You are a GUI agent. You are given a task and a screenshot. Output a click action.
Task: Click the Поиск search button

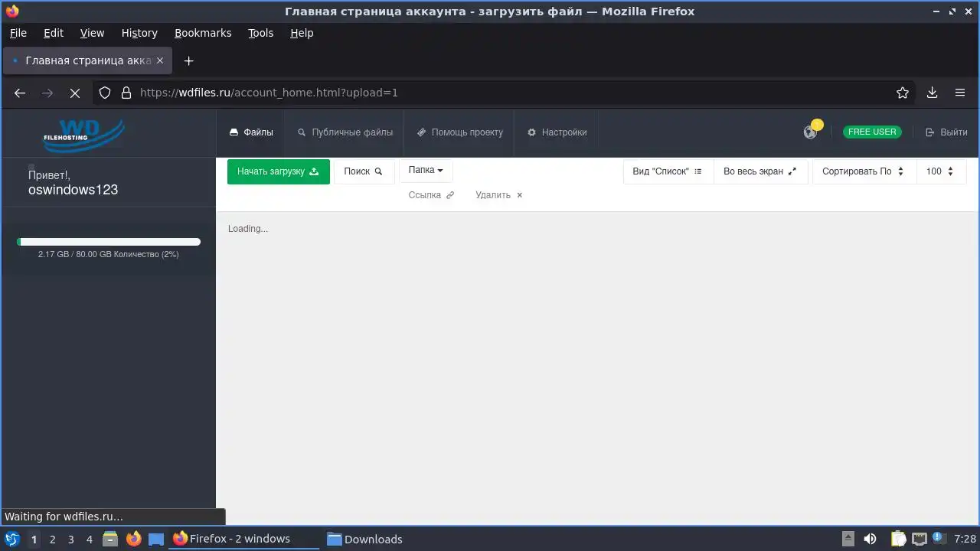364,171
